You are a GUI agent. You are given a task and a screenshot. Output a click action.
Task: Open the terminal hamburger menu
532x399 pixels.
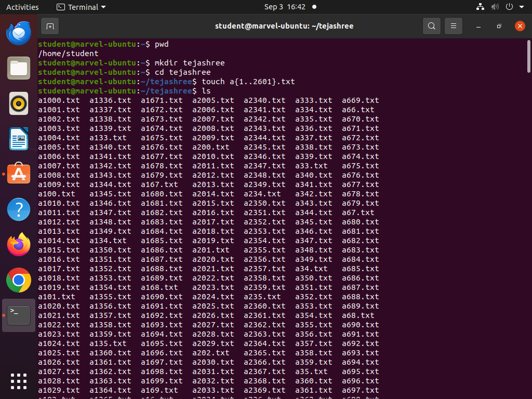tap(453, 26)
